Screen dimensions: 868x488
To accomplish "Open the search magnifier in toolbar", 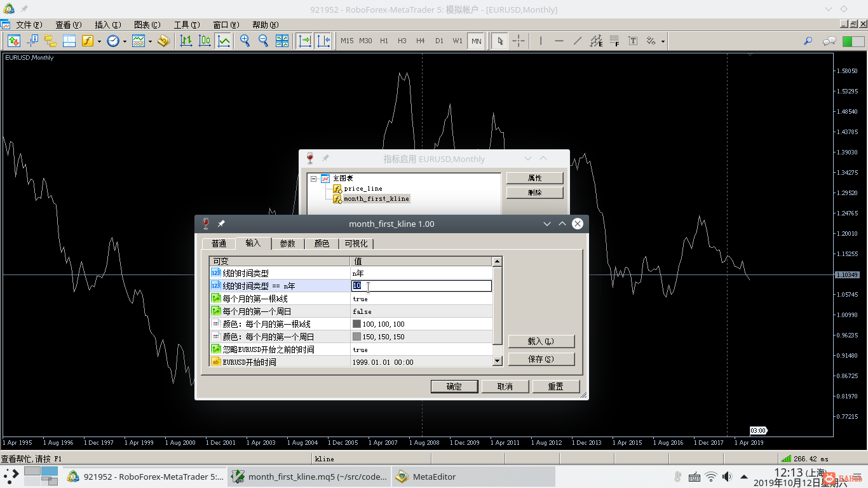I will point(808,41).
